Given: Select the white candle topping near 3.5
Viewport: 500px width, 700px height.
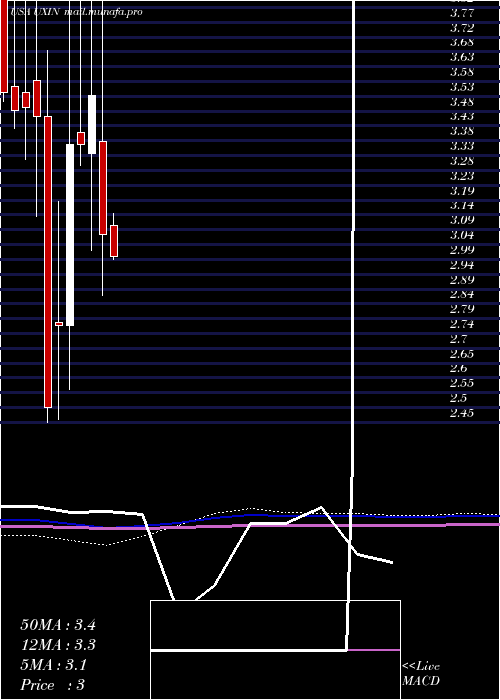Looking at the screenshot, I should (x=92, y=124).
